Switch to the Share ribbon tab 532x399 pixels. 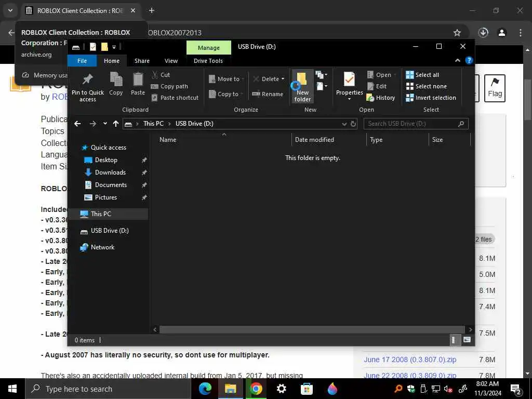pyautogui.click(x=142, y=61)
